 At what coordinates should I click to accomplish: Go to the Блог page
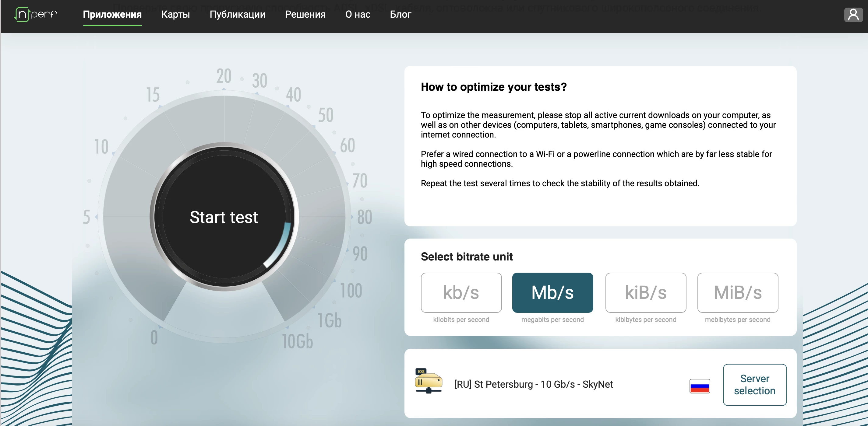coord(400,14)
